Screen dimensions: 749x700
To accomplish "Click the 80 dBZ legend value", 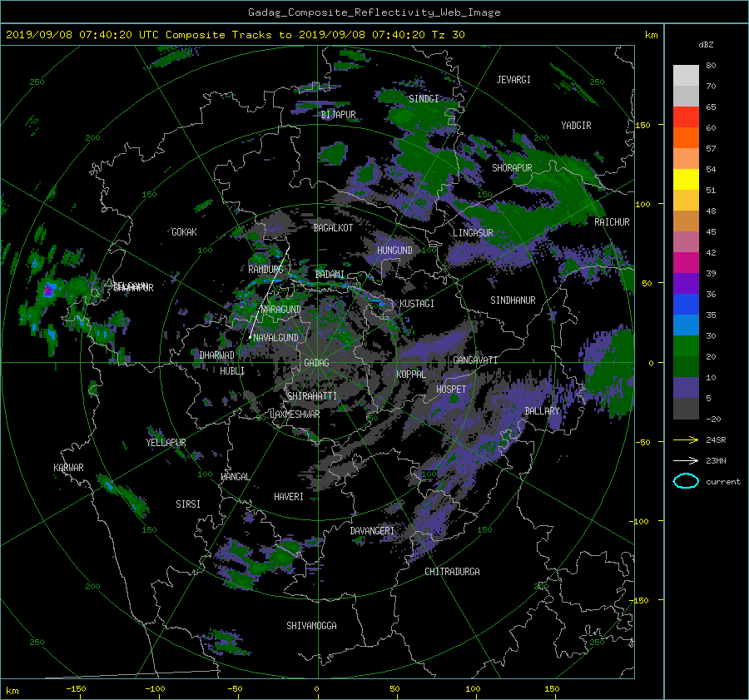I will pos(711,65).
